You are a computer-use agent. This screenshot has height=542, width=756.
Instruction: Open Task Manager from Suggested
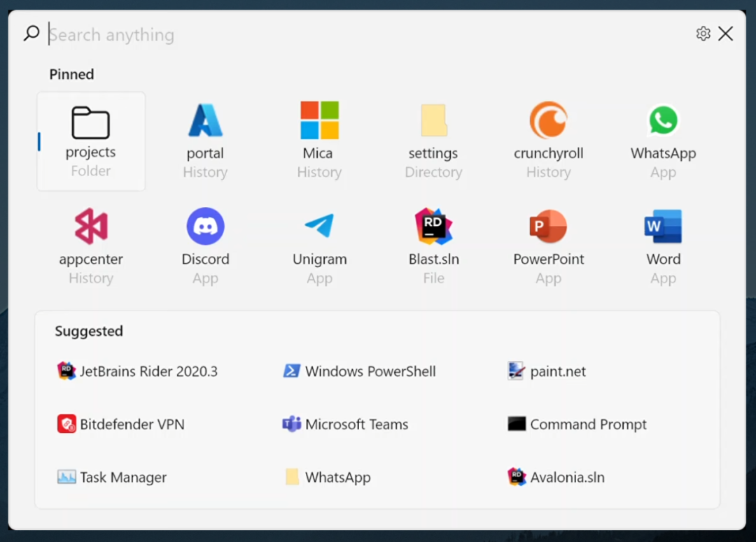112,477
